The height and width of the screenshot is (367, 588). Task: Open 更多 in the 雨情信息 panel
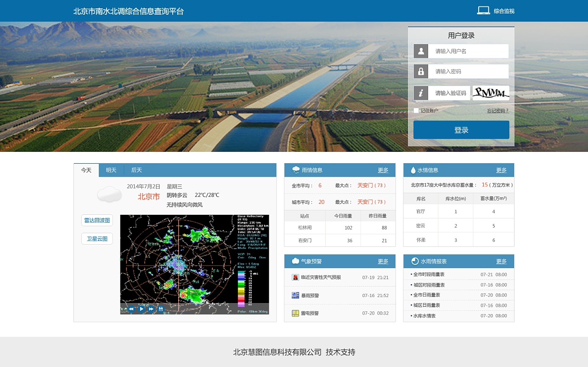(x=383, y=170)
